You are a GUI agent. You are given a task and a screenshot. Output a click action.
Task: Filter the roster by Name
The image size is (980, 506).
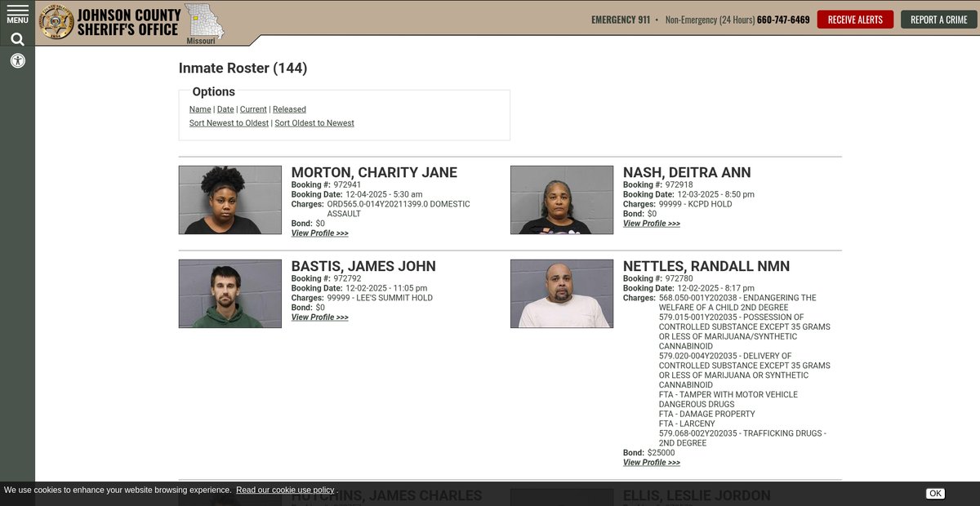(200, 109)
